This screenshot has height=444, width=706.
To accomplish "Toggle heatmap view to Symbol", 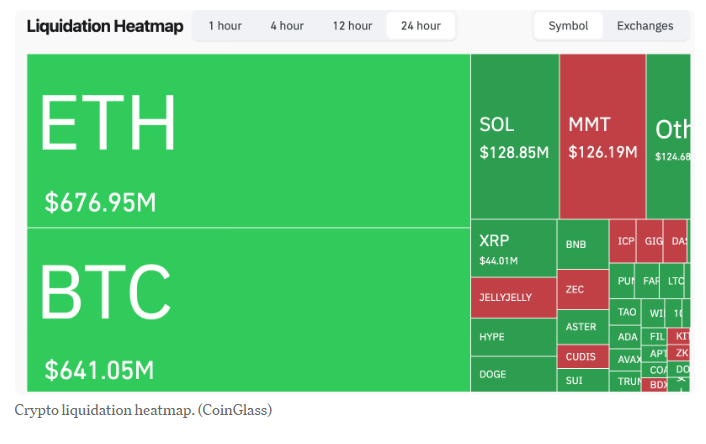I will 568,26.
